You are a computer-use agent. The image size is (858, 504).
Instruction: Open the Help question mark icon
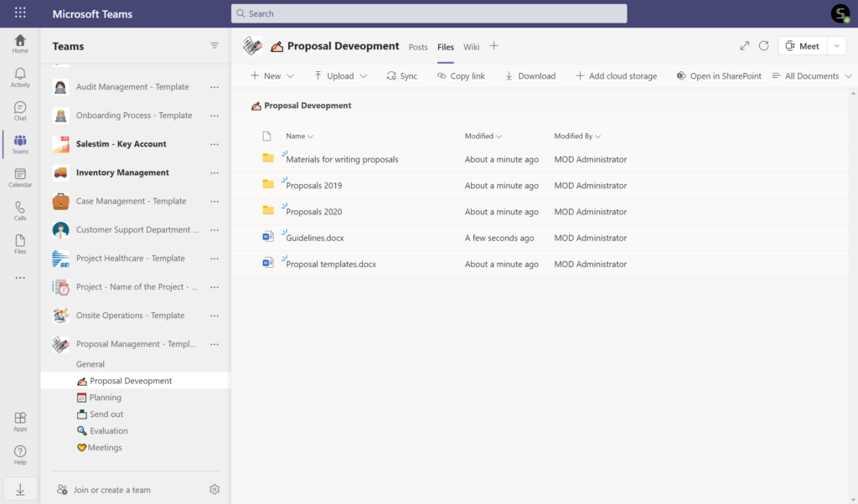[20, 455]
